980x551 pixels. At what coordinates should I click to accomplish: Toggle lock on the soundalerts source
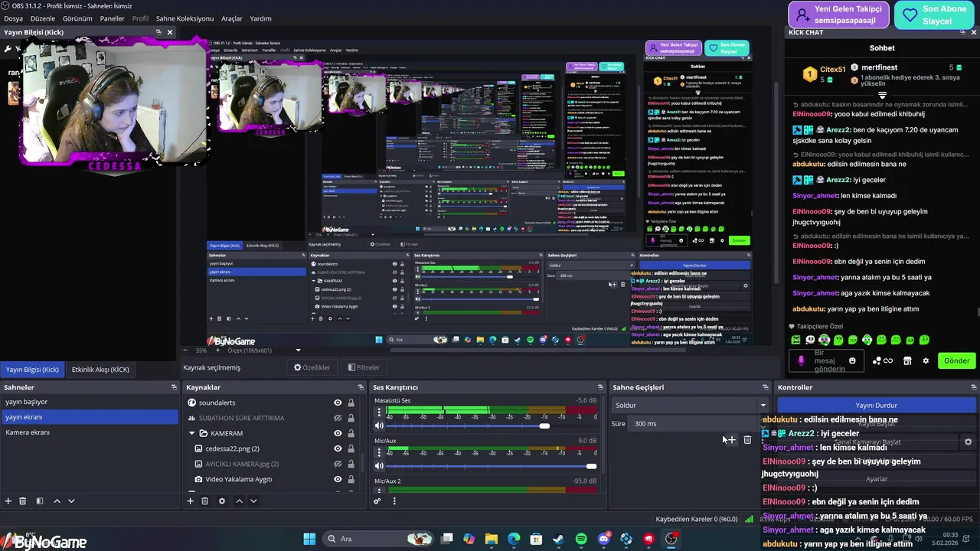[351, 403]
